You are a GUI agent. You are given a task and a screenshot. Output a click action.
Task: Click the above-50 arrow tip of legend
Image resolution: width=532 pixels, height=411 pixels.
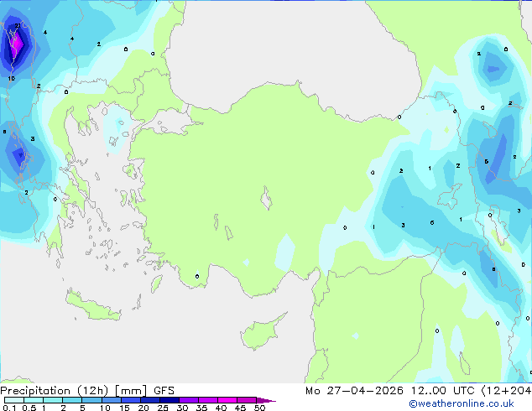266,400
